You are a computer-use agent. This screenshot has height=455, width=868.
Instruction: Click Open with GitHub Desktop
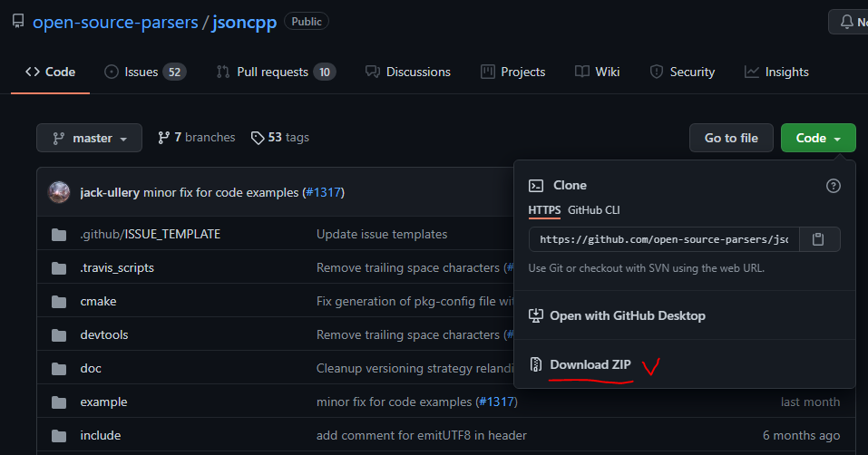(628, 315)
